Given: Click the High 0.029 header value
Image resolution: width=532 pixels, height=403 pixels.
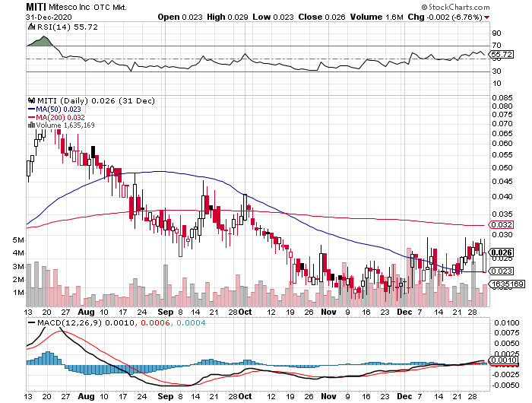Looking at the screenshot, I should (227, 17).
